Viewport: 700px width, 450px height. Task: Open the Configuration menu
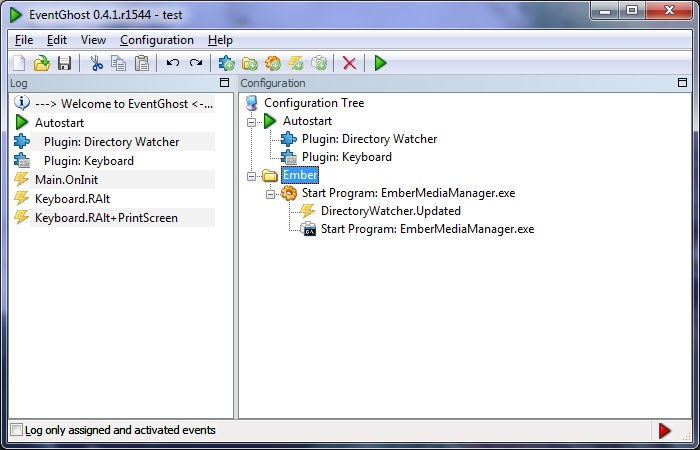tap(157, 40)
